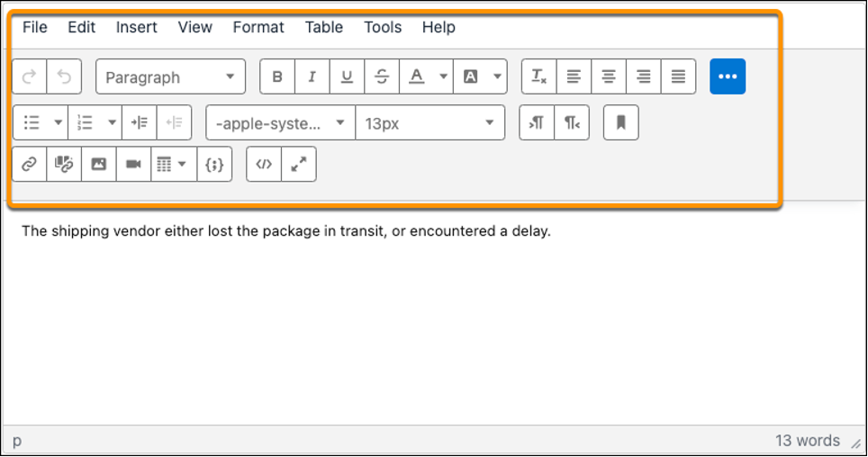The height and width of the screenshot is (457, 868).
Task: Toggle italic formatting
Action: pos(312,76)
